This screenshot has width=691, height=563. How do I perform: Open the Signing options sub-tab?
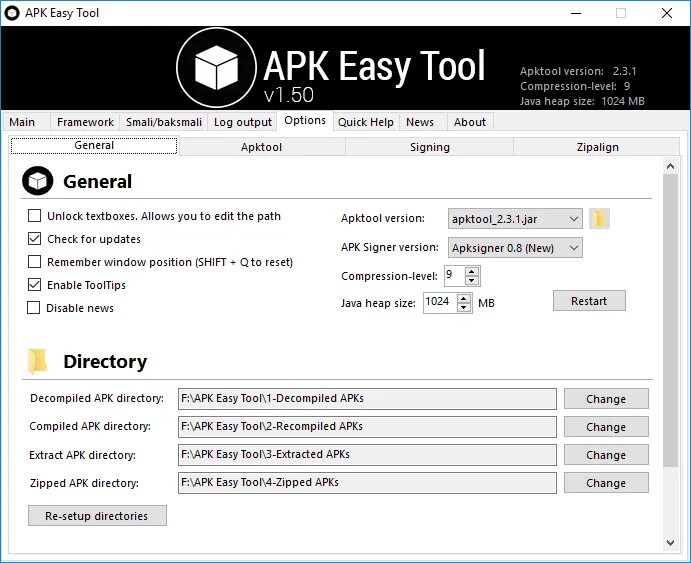430,147
